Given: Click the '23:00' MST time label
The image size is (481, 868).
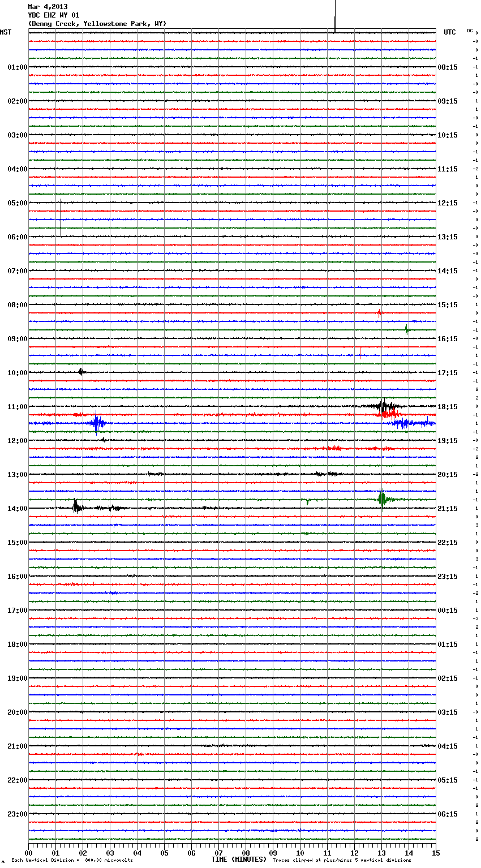Looking at the screenshot, I should pos(18,814).
